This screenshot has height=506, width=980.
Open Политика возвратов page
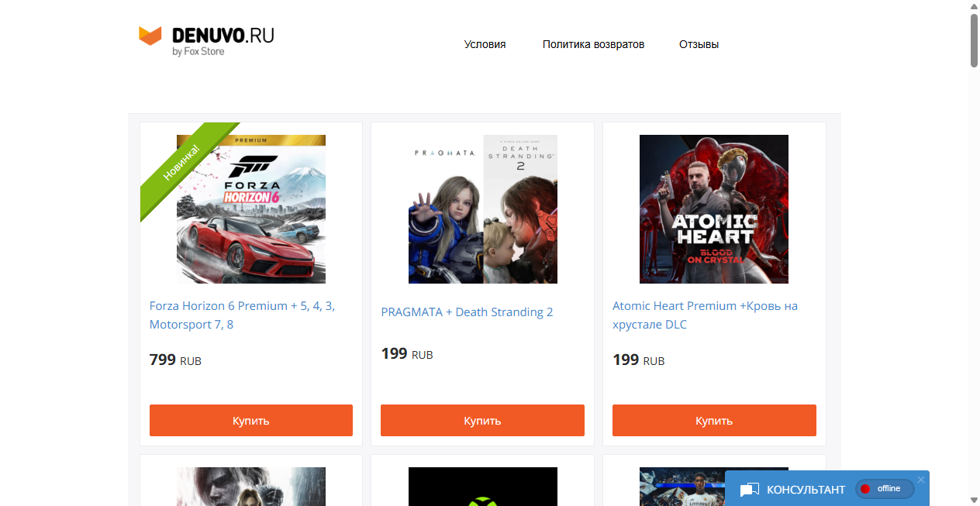(593, 44)
